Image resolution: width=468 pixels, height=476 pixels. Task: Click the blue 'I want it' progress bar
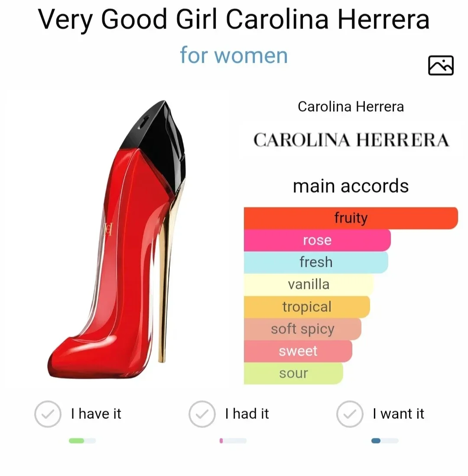385,441
